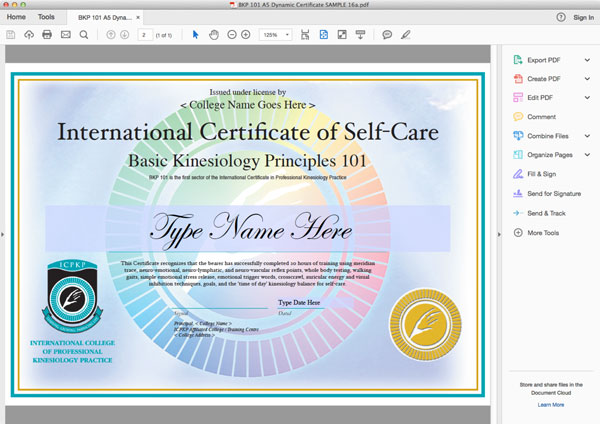Click the gold hand seal emblem
The image size is (600, 424).
425,325
